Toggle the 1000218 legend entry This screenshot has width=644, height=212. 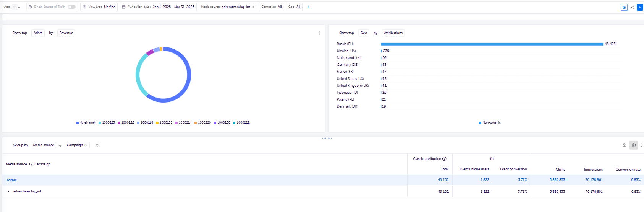145,123
